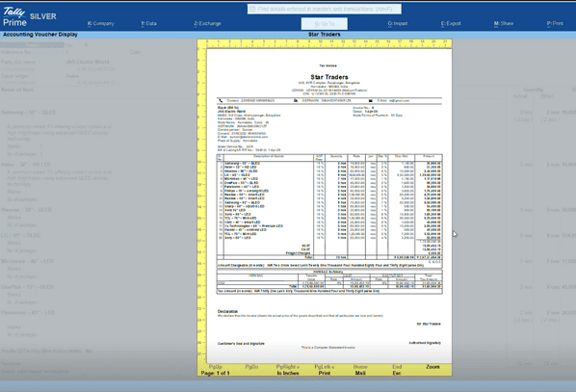Screen dimensions: 576x392
Task: Click 'Accounting Voucher Display' title
Action: coord(40,34)
